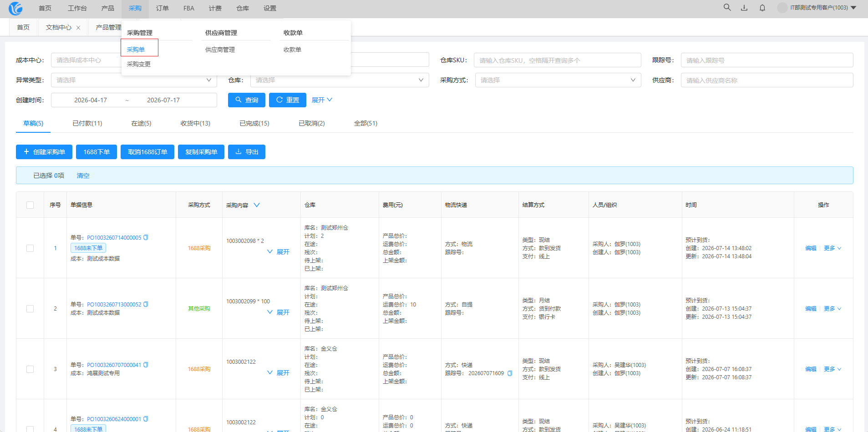This screenshot has height=432, width=868.
Task: Click the search magnifier icon in top bar
Action: 727,8
